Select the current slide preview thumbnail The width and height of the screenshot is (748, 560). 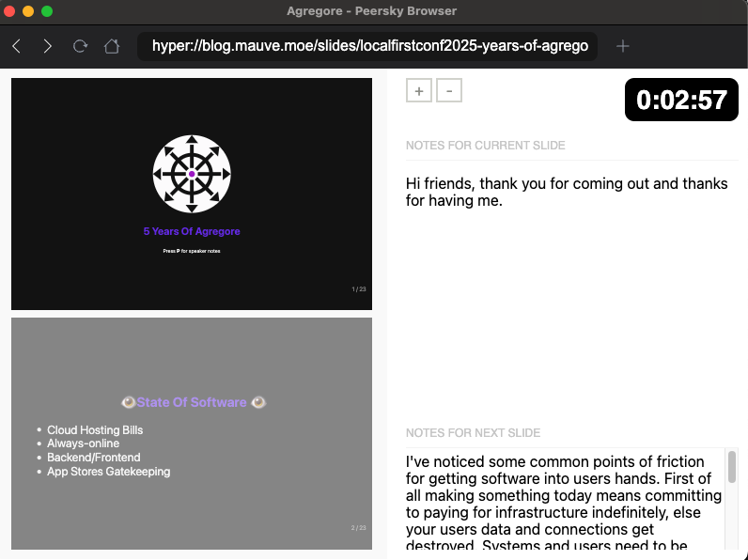pos(192,194)
